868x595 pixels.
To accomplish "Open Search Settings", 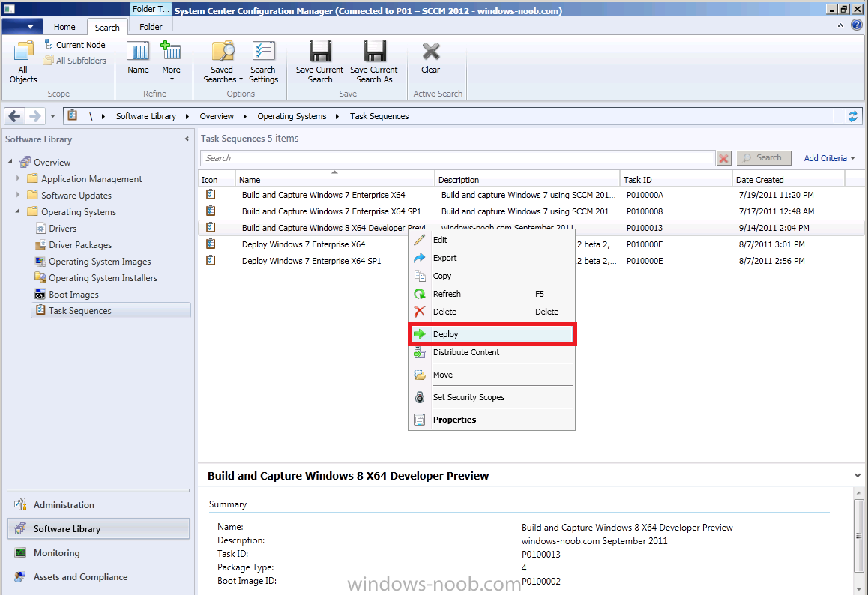I will point(264,62).
